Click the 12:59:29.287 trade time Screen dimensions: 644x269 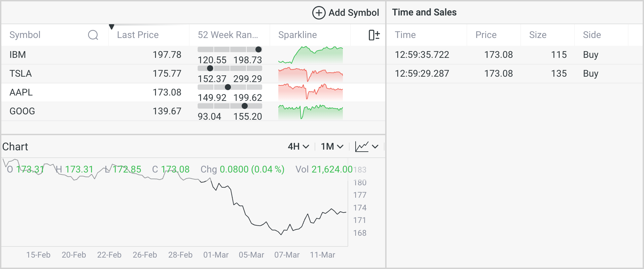click(422, 74)
